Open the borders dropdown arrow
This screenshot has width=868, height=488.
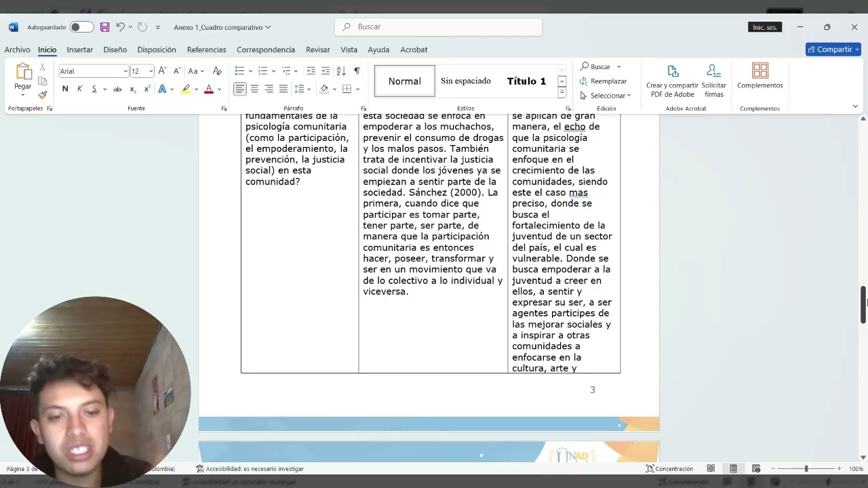357,89
